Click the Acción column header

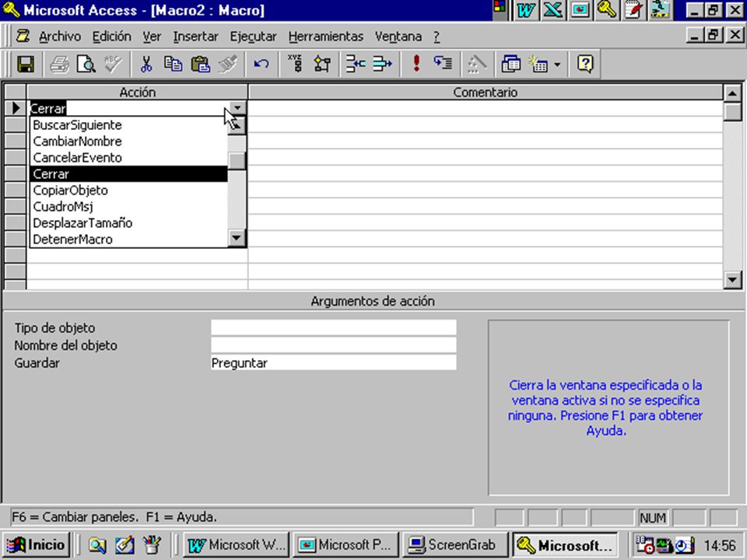[x=137, y=92]
